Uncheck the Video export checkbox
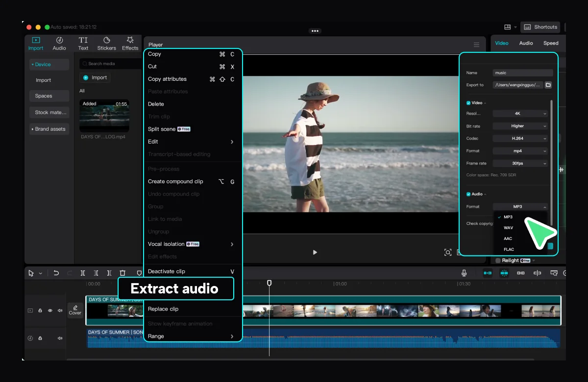This screenshot has width=588, height=382. [468, 103]
